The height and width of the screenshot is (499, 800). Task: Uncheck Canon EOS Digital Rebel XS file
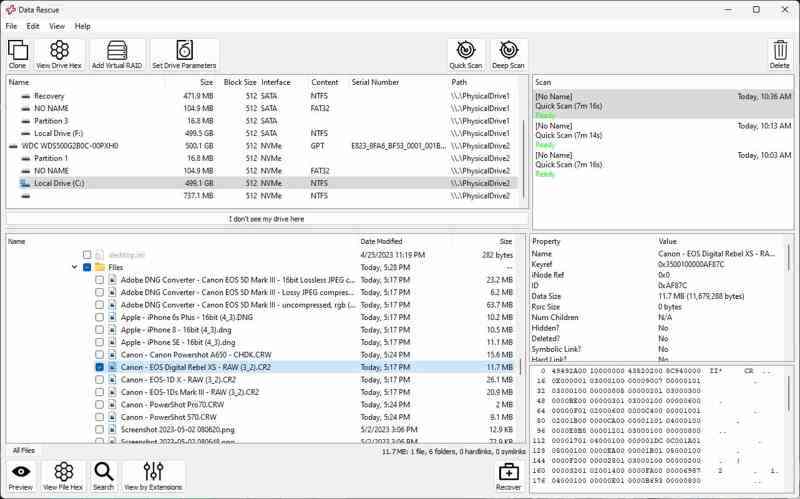pos(99,367)
